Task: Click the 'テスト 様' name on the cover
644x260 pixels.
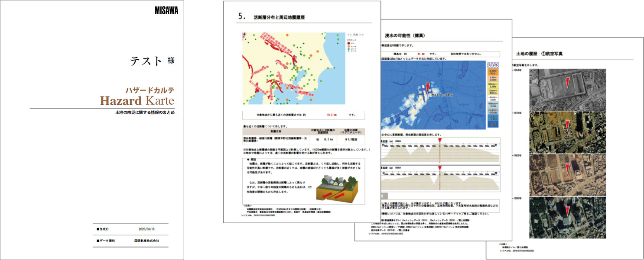Action: pyautogui.click(x=153, y=61)
